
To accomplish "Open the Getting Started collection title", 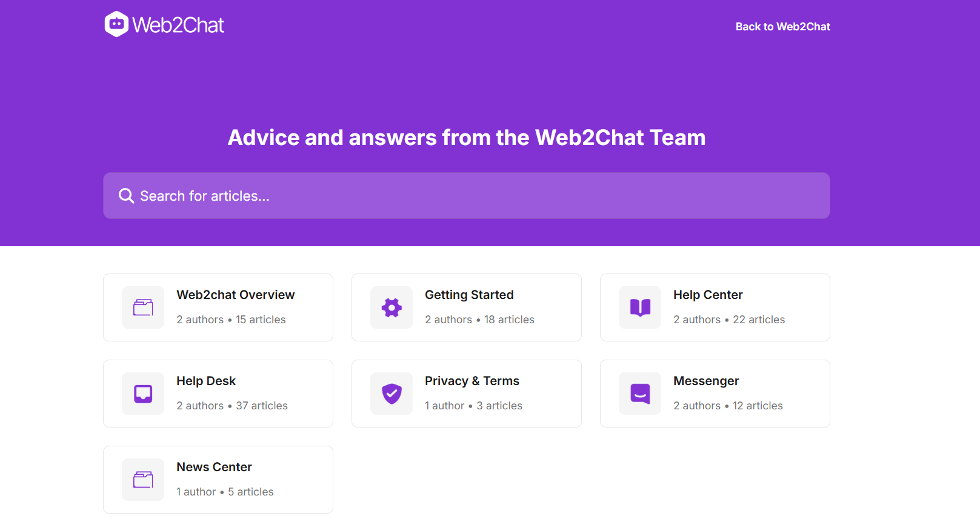I will pyautogui.click(x=469, y=295).
